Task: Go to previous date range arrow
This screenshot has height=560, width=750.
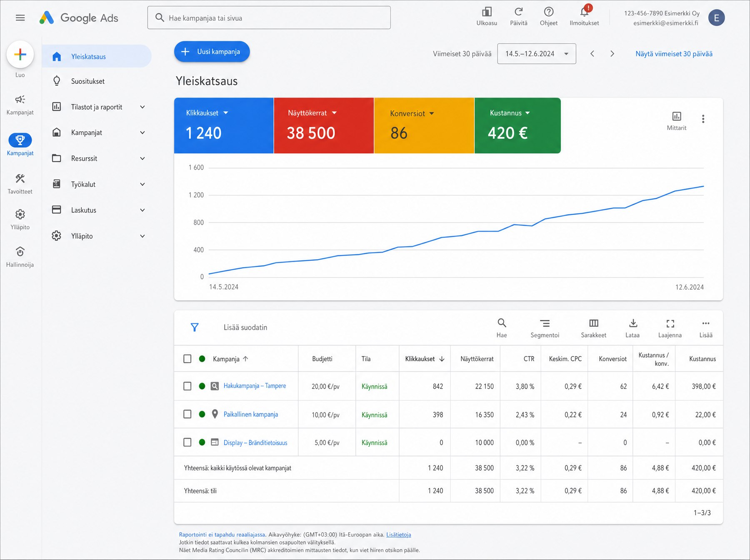Action: pos(592,54)
